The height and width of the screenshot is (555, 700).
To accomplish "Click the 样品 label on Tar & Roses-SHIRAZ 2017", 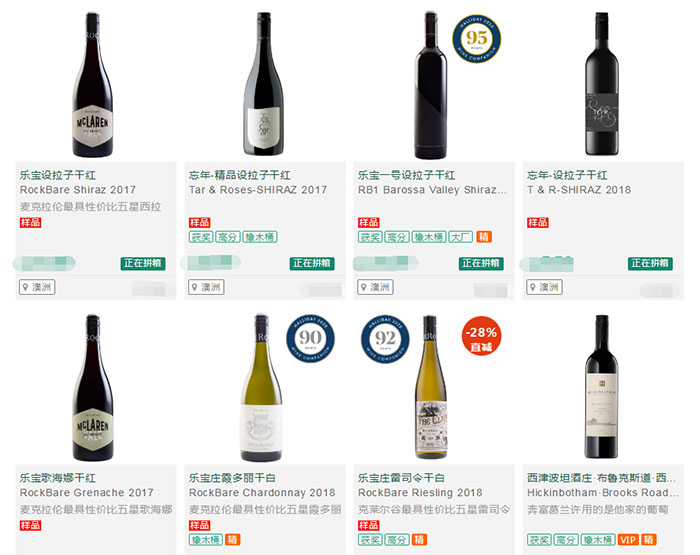I will tap(199, 222).
